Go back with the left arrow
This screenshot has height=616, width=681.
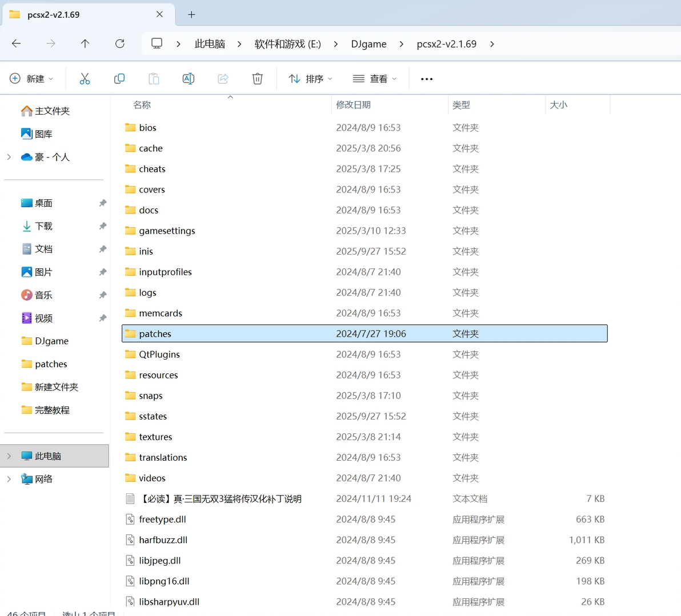tap(16, 43)
